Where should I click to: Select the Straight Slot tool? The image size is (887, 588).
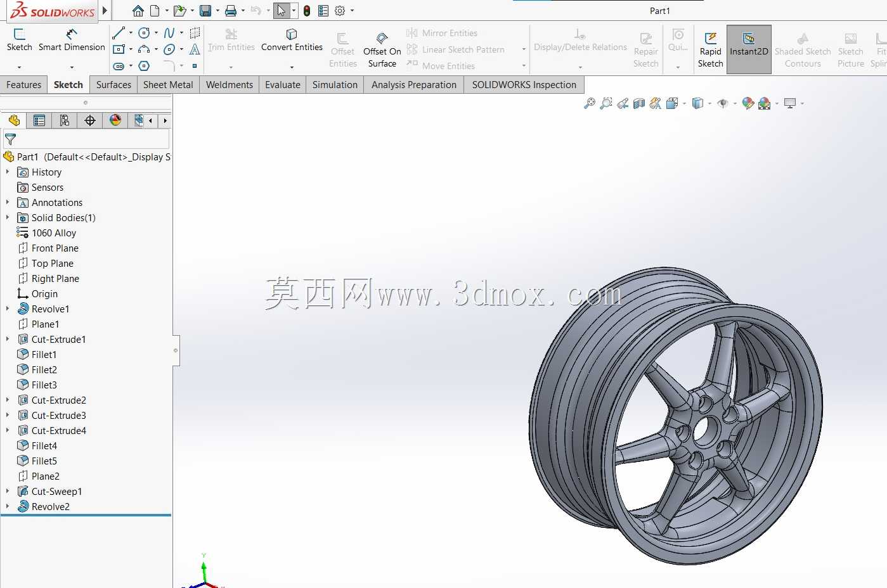[x=119, y=66]
